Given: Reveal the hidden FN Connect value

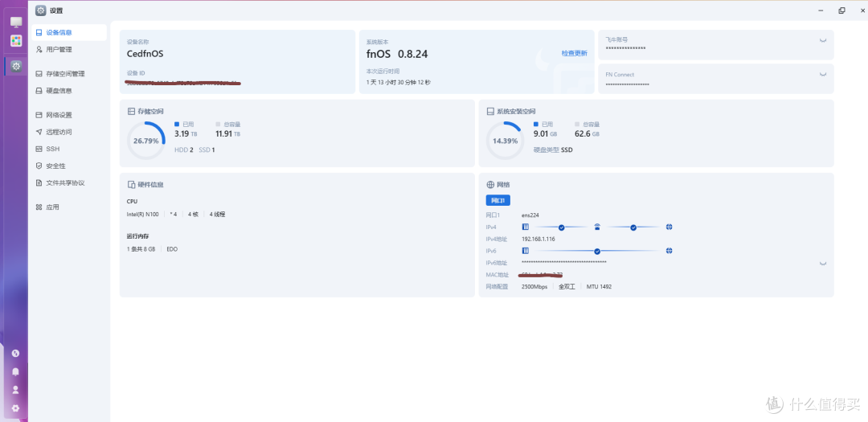Looking at the screenshot, I should coord(823,75).
